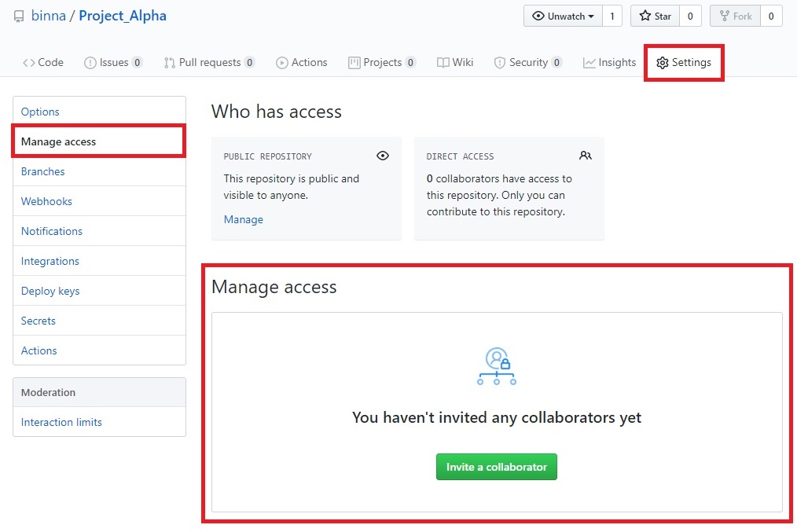The height and width of the screenshot is (532, 797).
Task: Click the Moderation sidebar header
Action: click(x=99, y=392)
